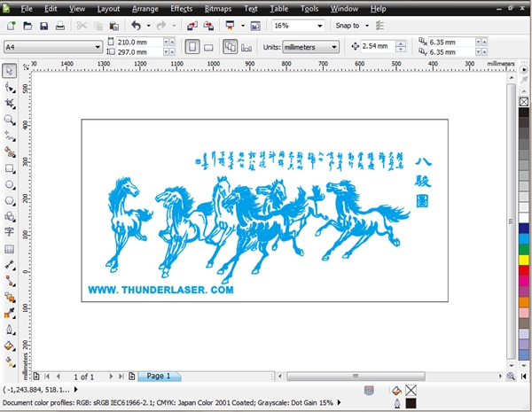
Task: Expand the cursor coordinates status arrow
Action: 75,390
